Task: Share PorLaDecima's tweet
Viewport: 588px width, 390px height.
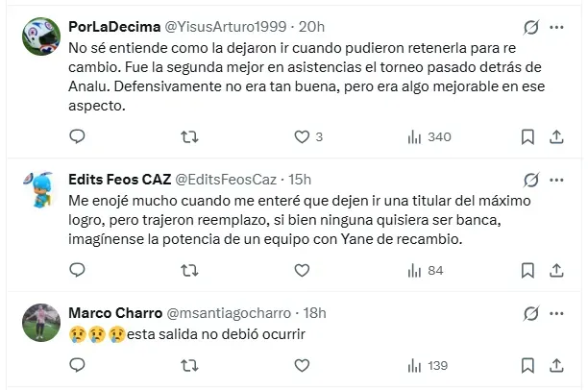Action: pyautogui.click(x=558, y=136)
